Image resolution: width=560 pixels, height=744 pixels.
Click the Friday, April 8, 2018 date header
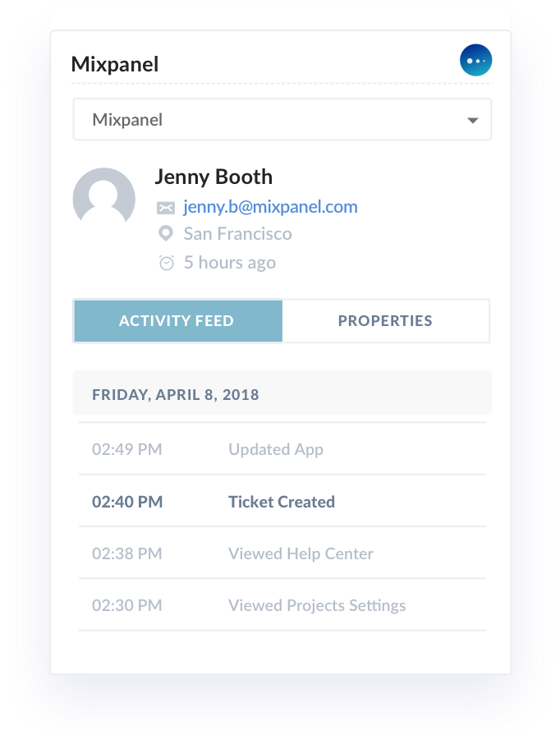coord(176,395)
